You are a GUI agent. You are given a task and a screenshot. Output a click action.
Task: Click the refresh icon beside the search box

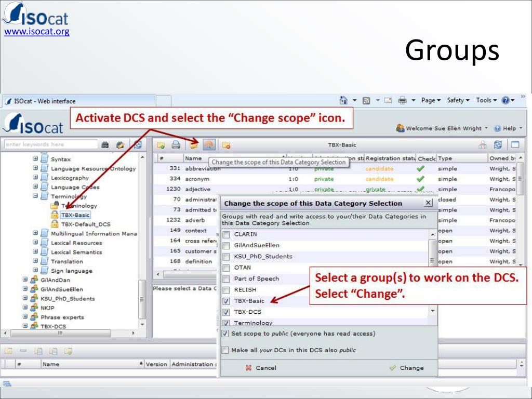(138, 145)
